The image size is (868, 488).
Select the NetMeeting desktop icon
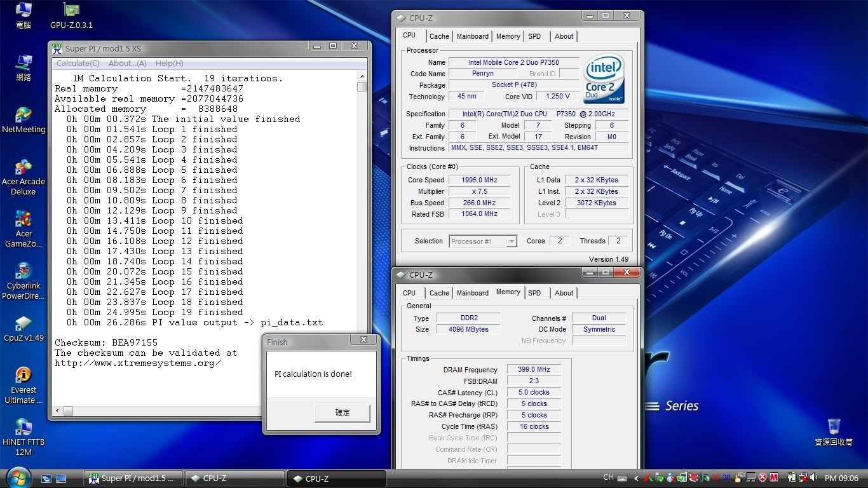pos(24,120)
